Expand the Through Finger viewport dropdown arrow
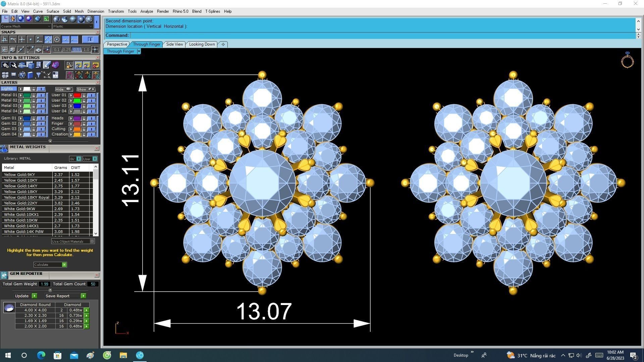Viewport: 644px width, 362px height. click(139, 51)
